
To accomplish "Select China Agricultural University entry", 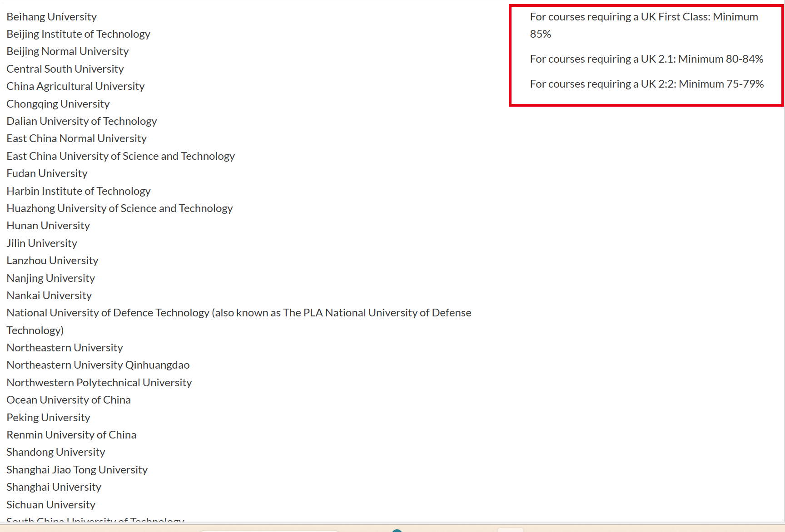I will [x=75, y=86].
